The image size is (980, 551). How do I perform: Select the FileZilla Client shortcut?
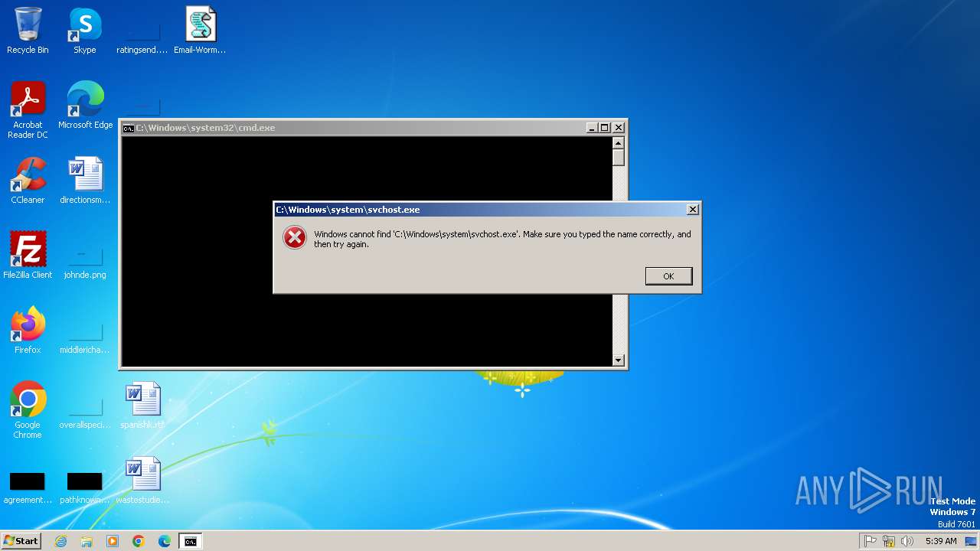tap(28, 256)
